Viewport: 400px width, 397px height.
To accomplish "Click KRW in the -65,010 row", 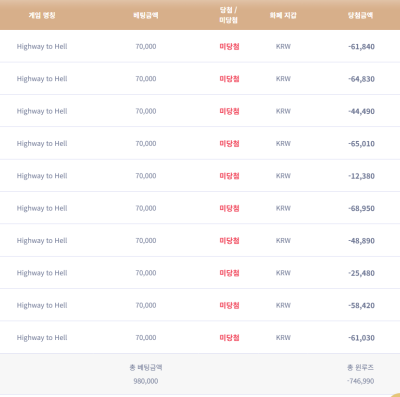I will (283, 144).
